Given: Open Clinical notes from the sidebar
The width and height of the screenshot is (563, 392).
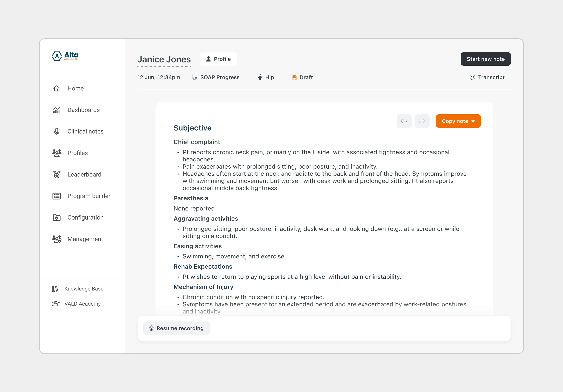Looking at the screenshot, I should tap(85, 131).
